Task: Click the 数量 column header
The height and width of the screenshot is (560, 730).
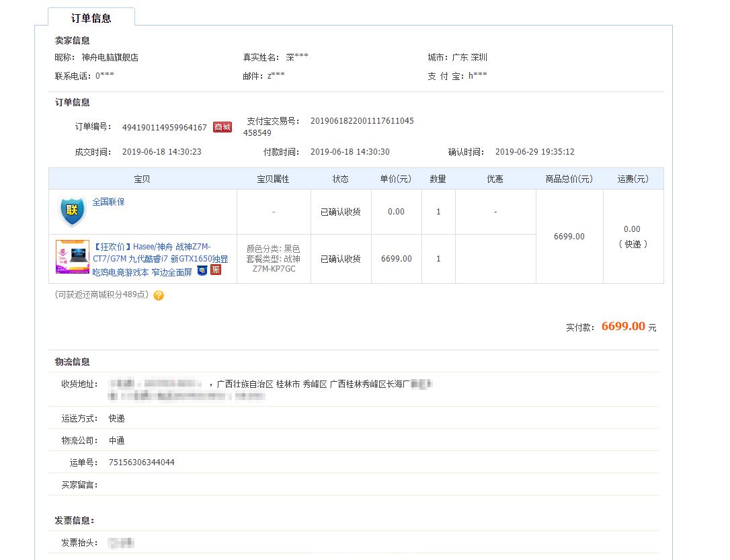Action: pos(438,179)
